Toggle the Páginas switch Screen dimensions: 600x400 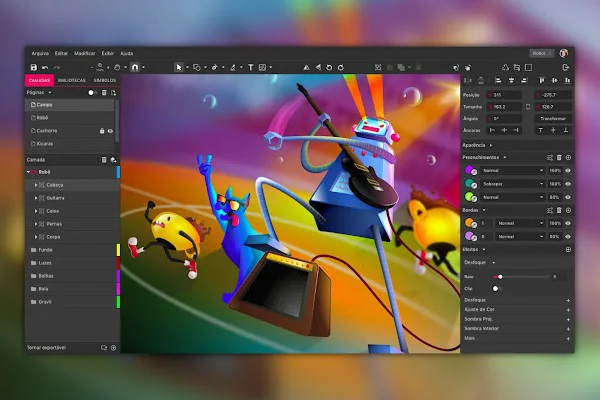pos(92,93)
